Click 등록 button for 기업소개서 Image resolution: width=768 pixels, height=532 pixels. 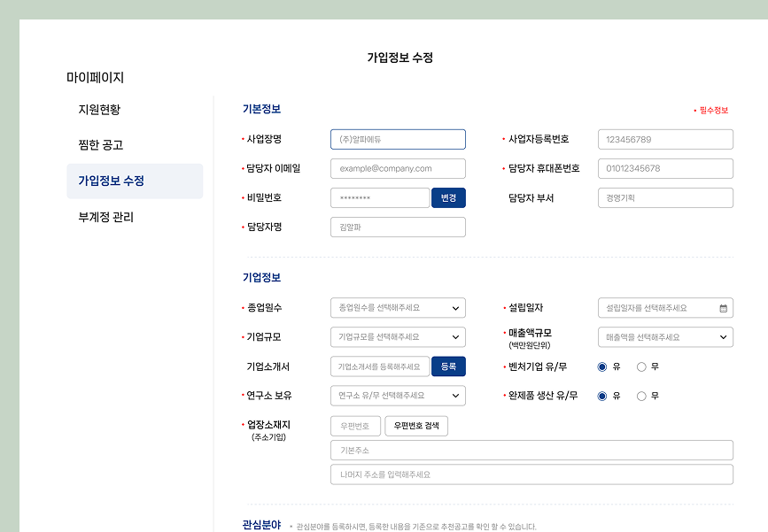click(x=448, y=366)
